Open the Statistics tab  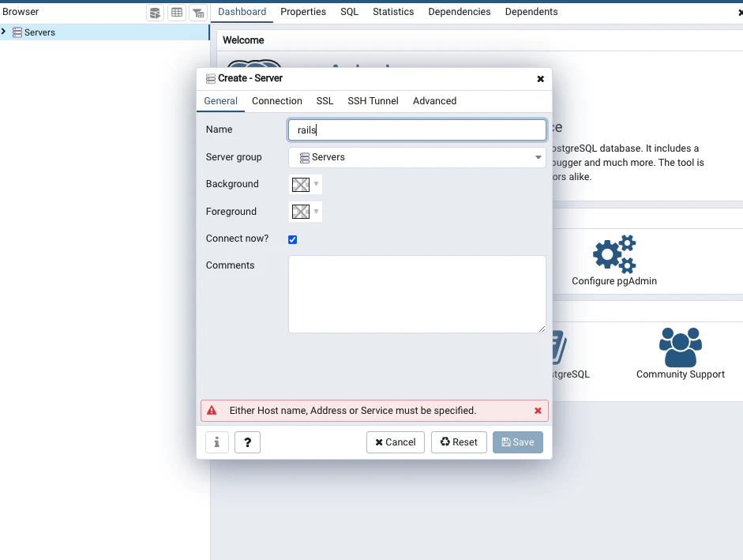pyautogui.click(x=393, y=12)
